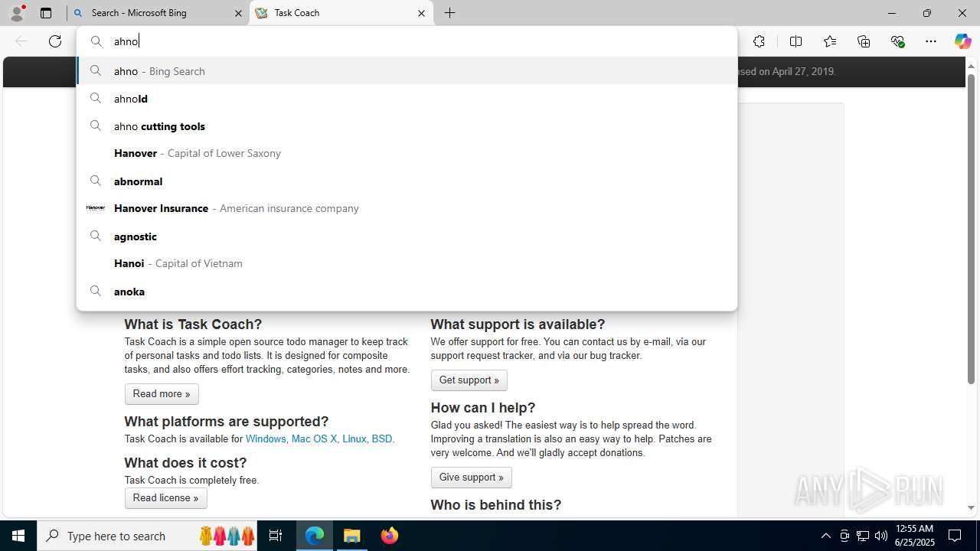The width and height of the screenshot is (980, 551).
Task: Open the Linux platform link
Action: [x=354, y=439]
